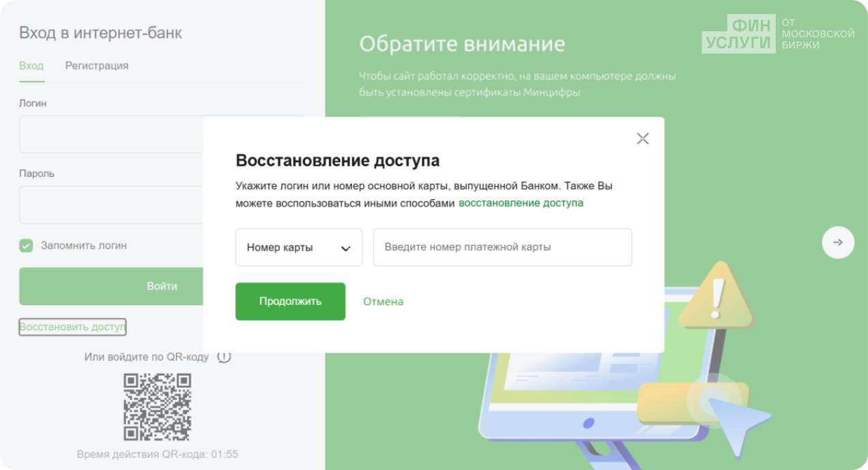The height and width of the screenshot is (470, 868).
Task: Close the access recovery dialog with the X
Action: [x=642, y=139]
